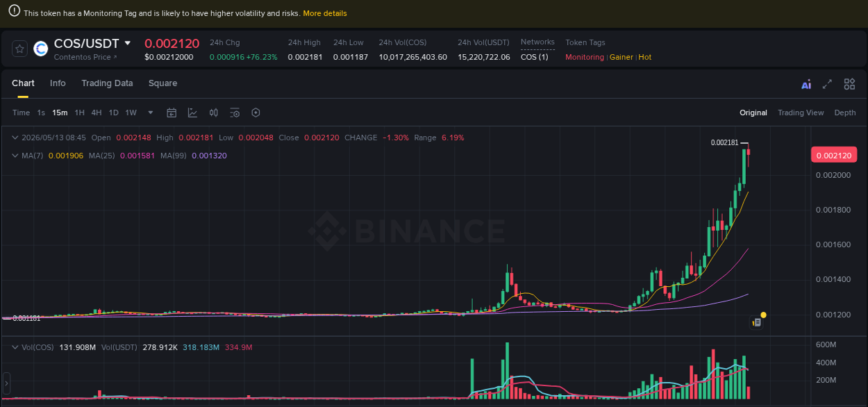The height and width of the screenshot is (407, 868).
Task: Expand the left side panel arrow handle
Action: (x=6, y=383)
